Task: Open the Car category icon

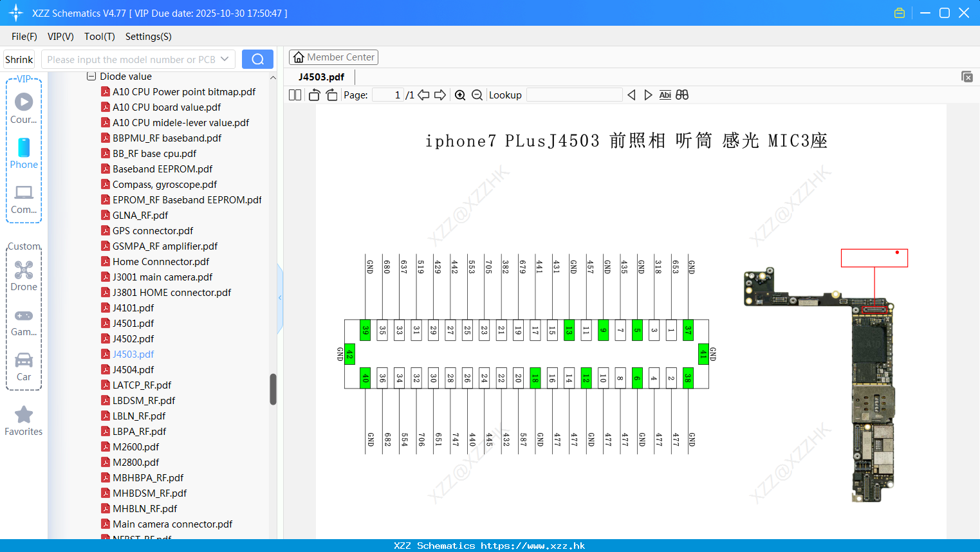Action: 24,367
